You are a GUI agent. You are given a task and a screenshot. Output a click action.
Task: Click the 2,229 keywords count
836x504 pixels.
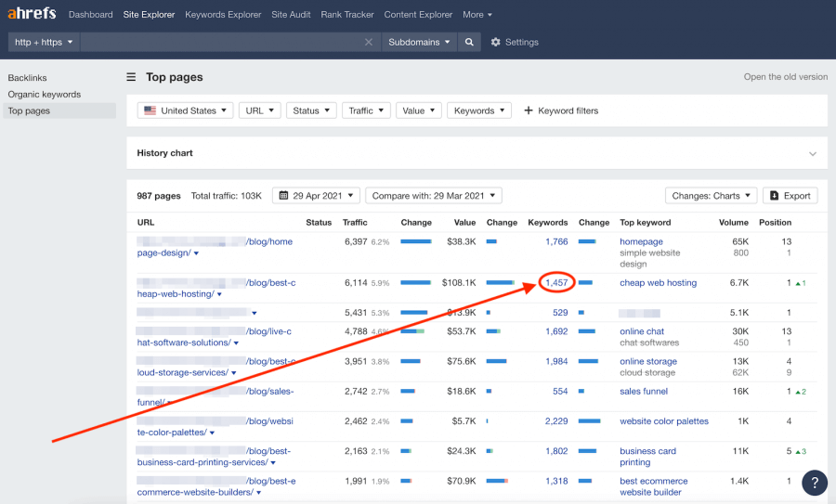[556, 421]
